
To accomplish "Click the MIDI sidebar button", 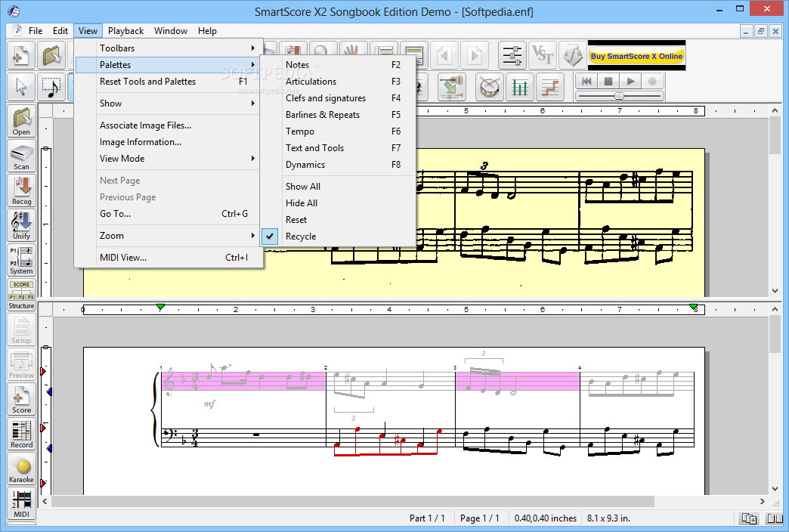I will (21, 503).
